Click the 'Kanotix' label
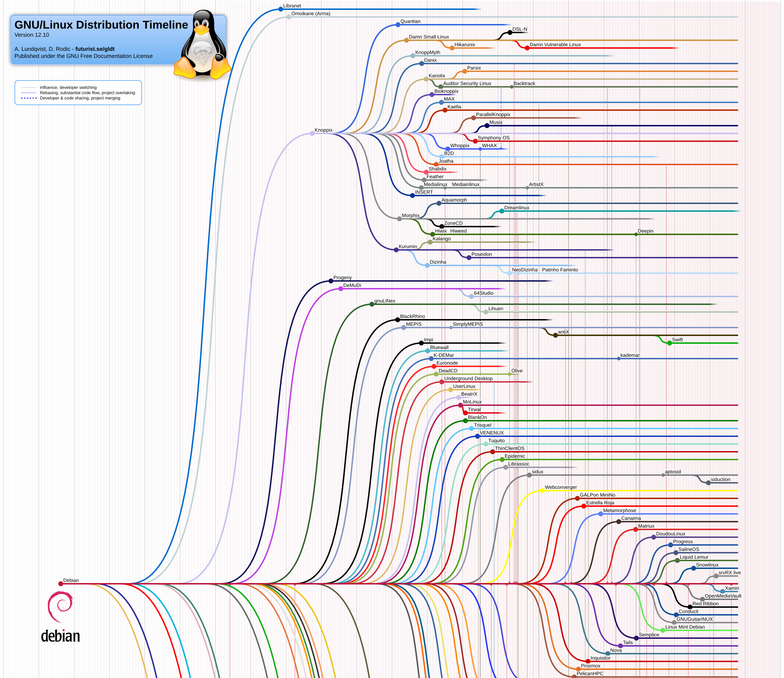Screen dimensions: 784x678 437,76
